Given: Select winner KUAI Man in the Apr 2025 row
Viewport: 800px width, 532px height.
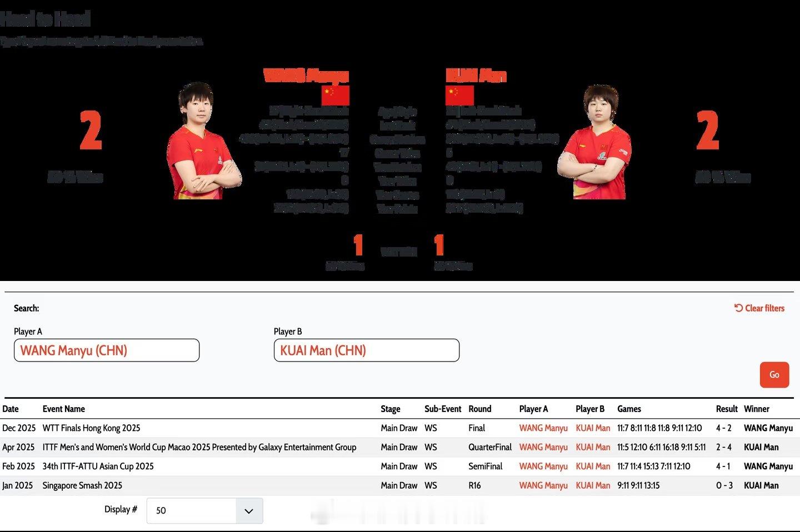Looking at the screenshot, I should 761,447.
